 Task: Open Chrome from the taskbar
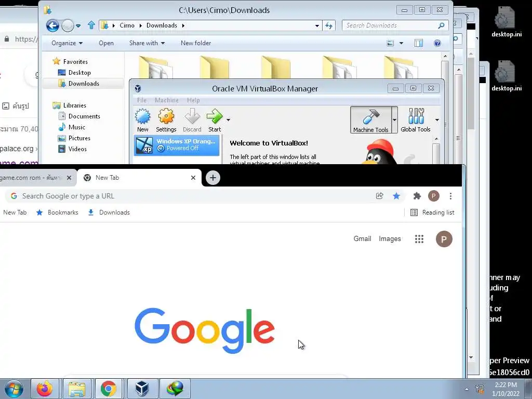(x=108, y=389)
